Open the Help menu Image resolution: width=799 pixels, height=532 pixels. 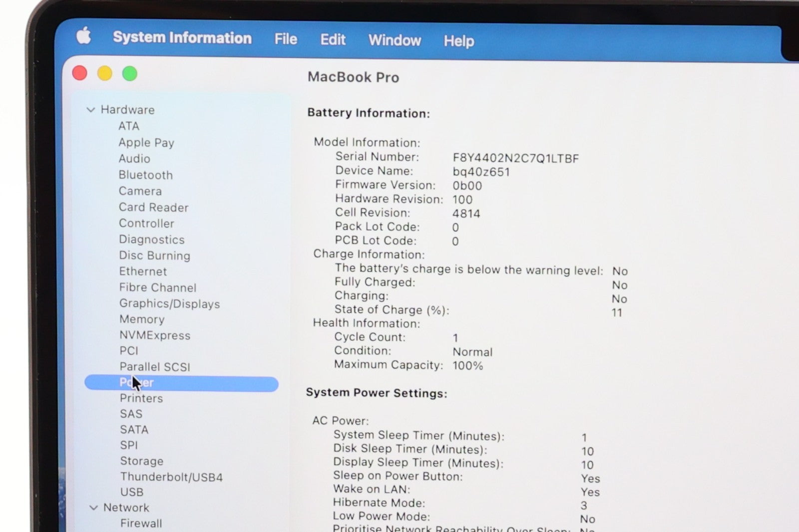[458, 40]
